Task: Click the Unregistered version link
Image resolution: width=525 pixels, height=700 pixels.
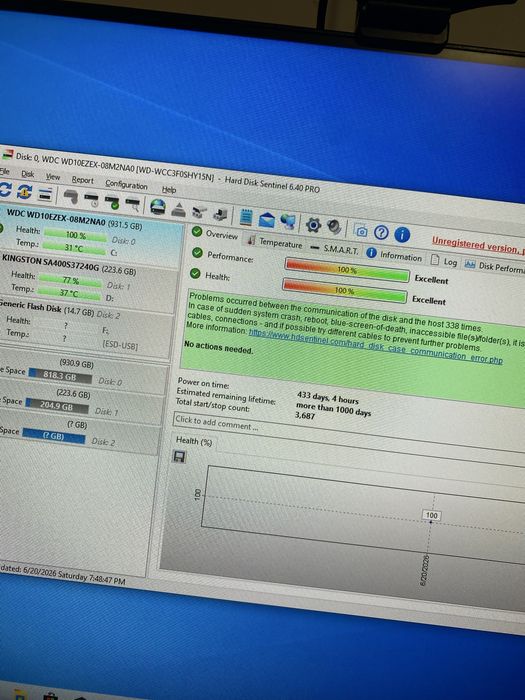Action: coord(478,246)
